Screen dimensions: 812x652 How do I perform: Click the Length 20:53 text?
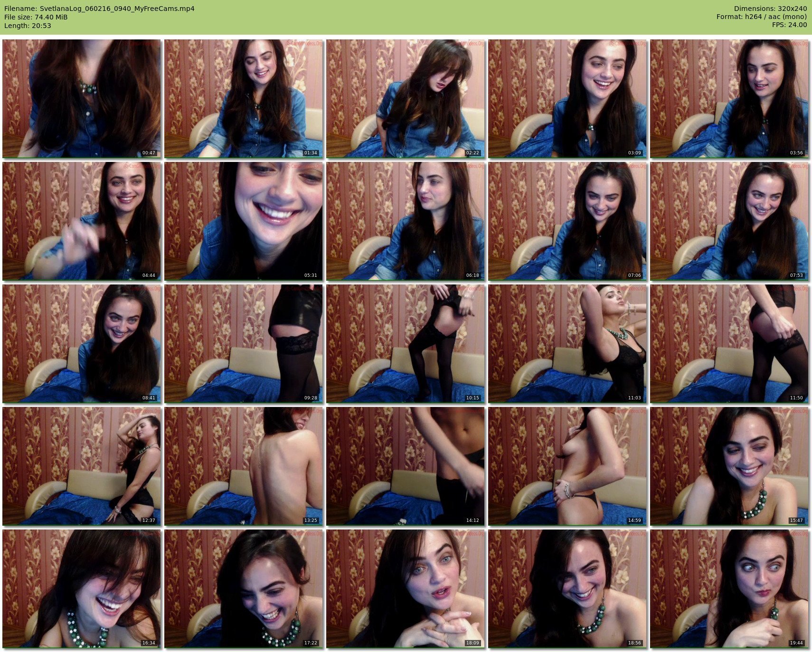(x=28, y=26)
